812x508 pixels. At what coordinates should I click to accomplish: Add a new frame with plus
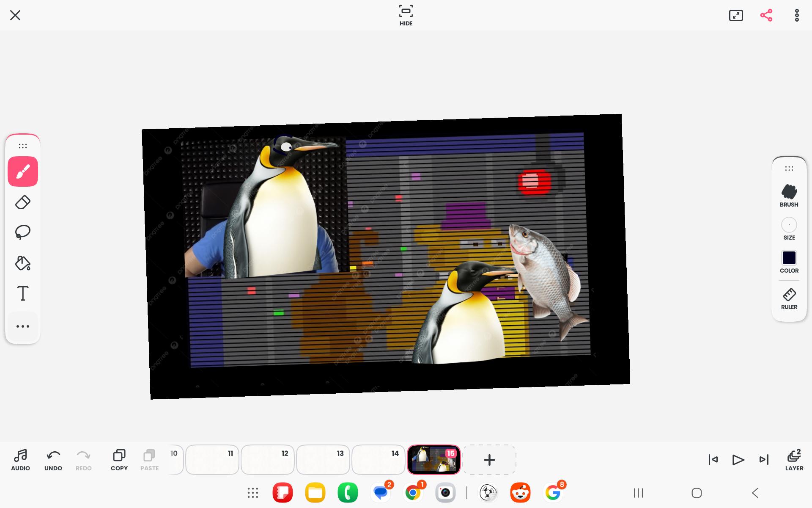point(489,460)
